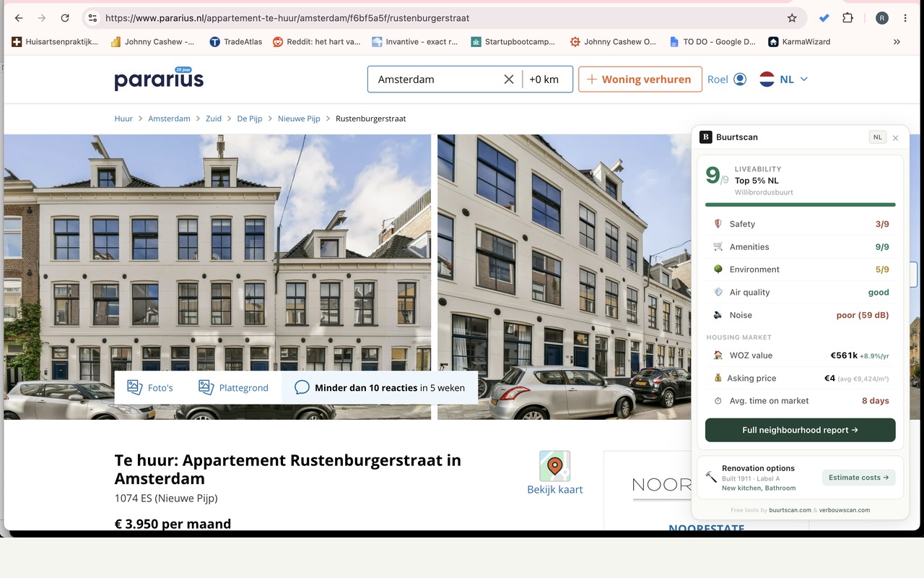Click the Pararius logo
Viewport: 924px width, 578px height.
point(159,79)
